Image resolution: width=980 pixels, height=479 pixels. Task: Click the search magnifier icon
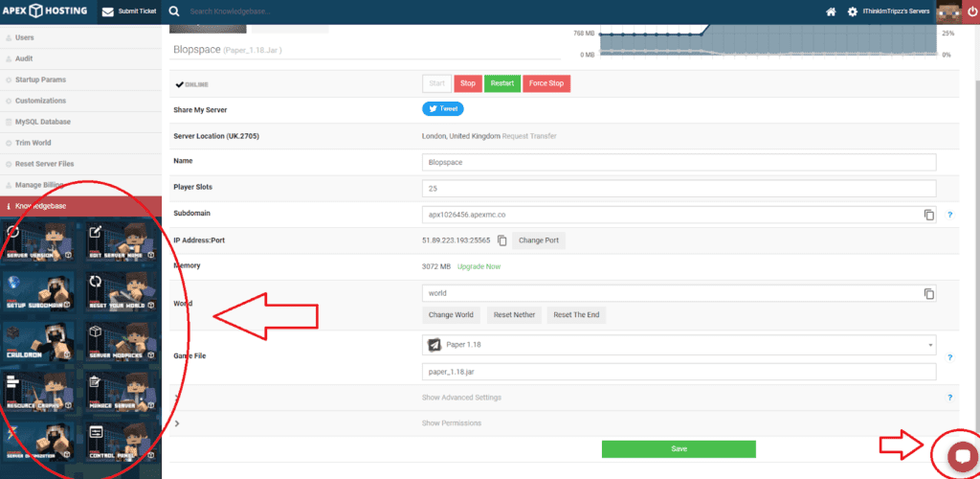[174, 11]
